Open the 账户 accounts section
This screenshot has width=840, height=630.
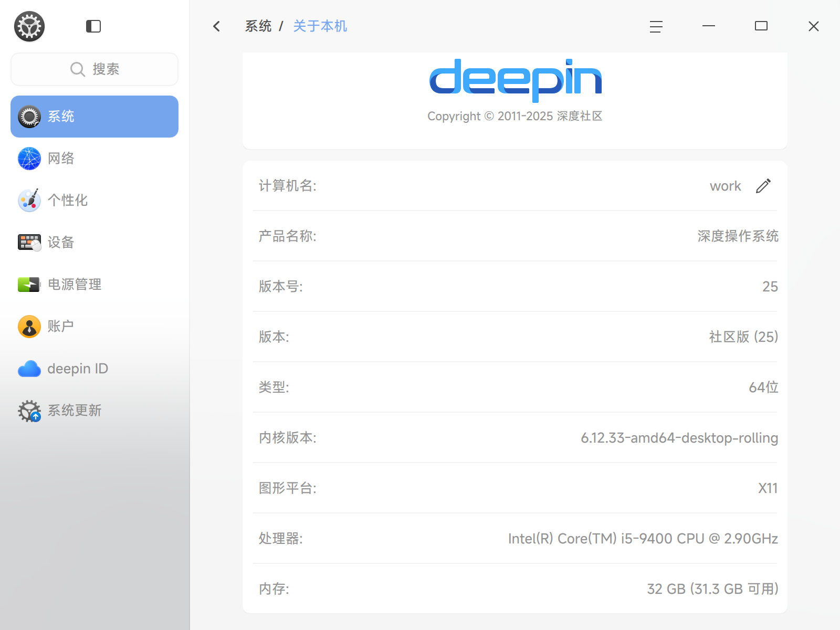[x=94, y=327]
